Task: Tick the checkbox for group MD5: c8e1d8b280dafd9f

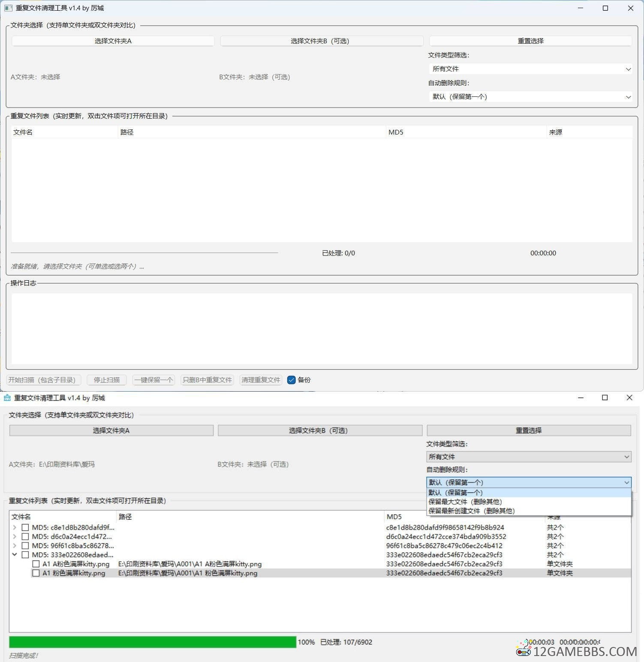Action: (25, 527)
